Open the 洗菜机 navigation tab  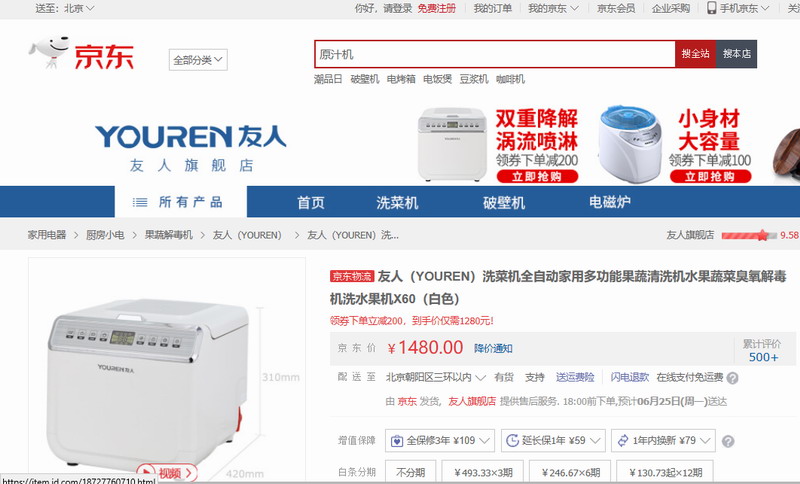(397, 202)
